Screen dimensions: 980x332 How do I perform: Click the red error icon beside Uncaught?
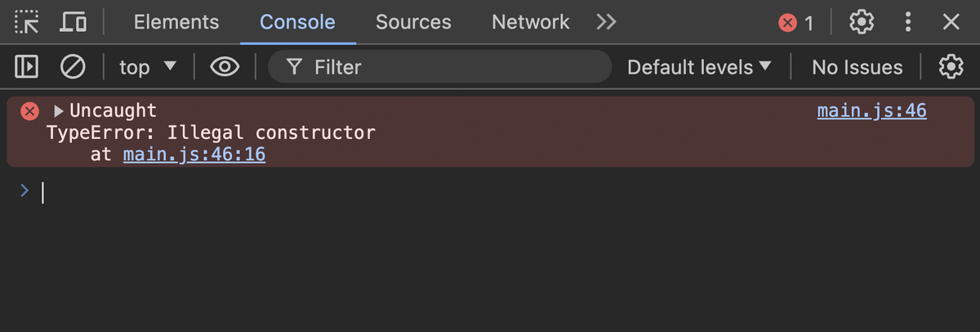tap(29, 111)
